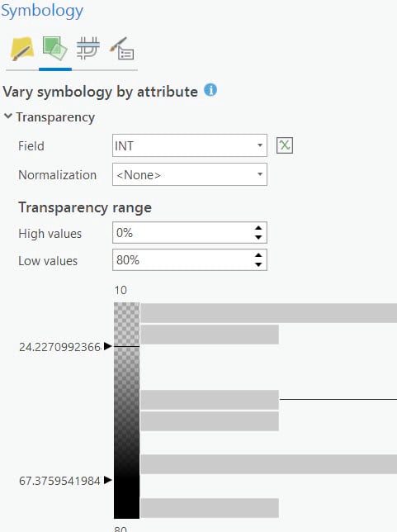
Task: Click the Low values 80% input field
Action: (182, 260)
